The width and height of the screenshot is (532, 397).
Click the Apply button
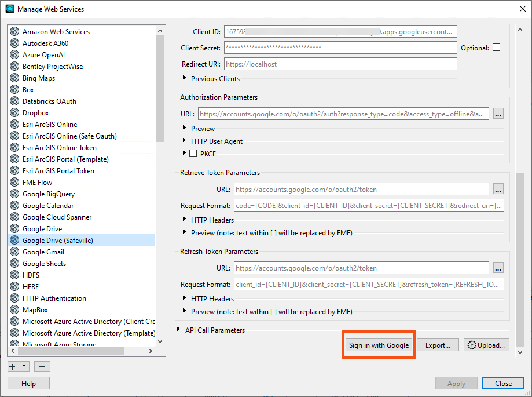[456, 384]
